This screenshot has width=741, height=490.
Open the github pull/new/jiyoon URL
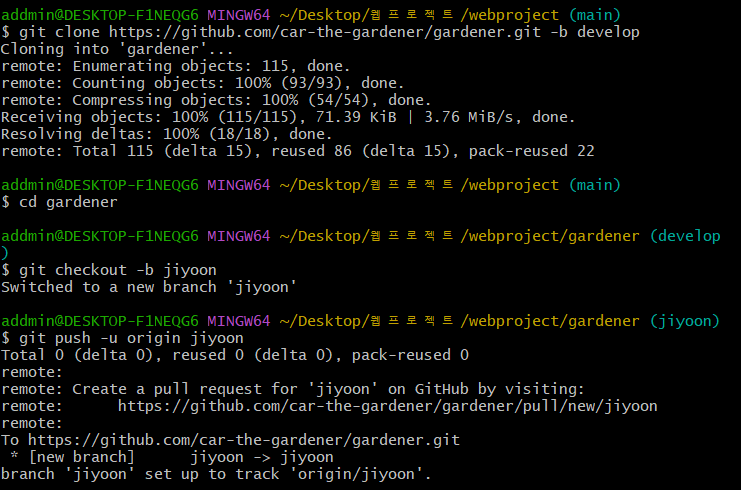388,406
